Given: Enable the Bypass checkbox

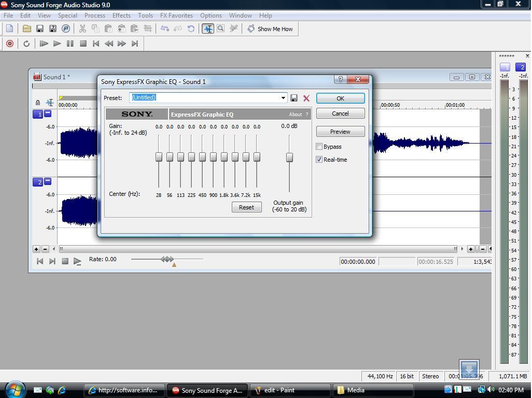Looking at the screenshot, I should (319, 147).
